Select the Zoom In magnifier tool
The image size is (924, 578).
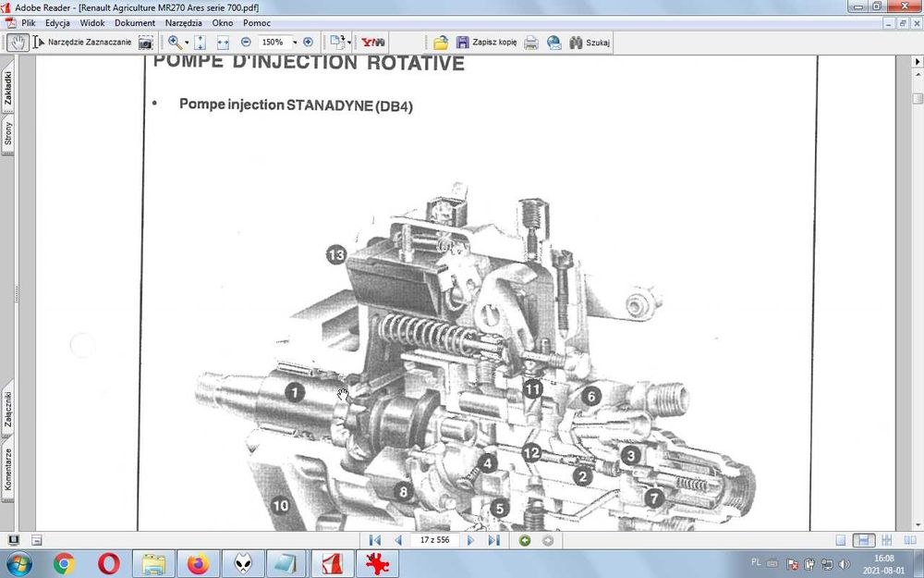175,43
